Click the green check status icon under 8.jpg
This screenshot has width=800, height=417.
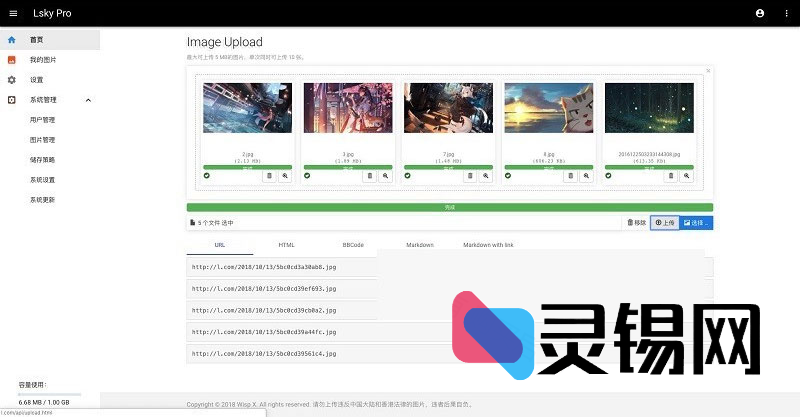click(x=508, y=176)
